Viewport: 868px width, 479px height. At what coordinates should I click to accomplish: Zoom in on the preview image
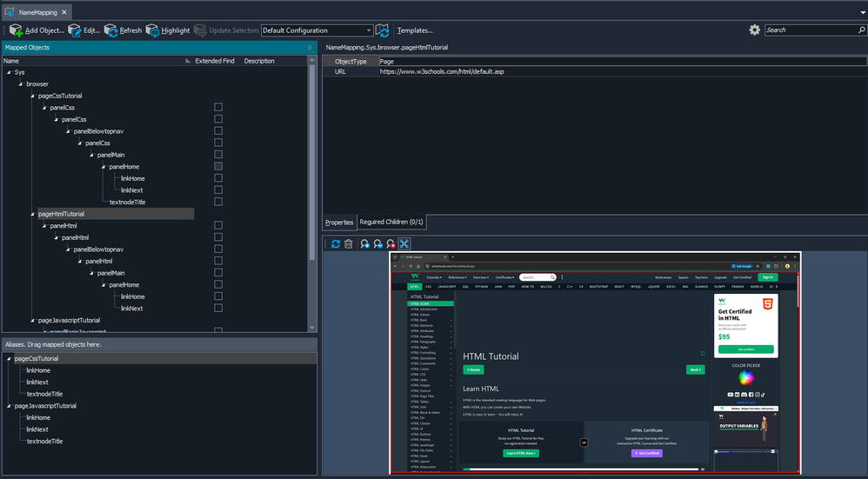point(365,244)
